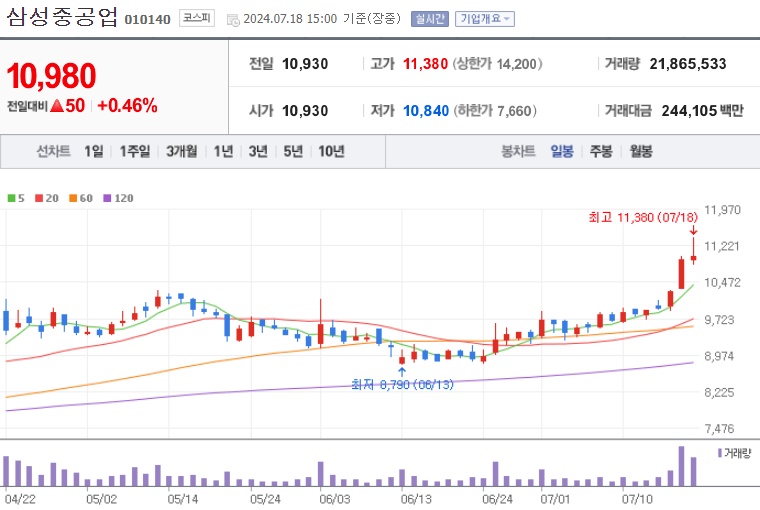Click the 최저 8,790 (06/13) chart label
This screenshot has width=760, height=510.
pyautogui.click(x=402, y=385)
